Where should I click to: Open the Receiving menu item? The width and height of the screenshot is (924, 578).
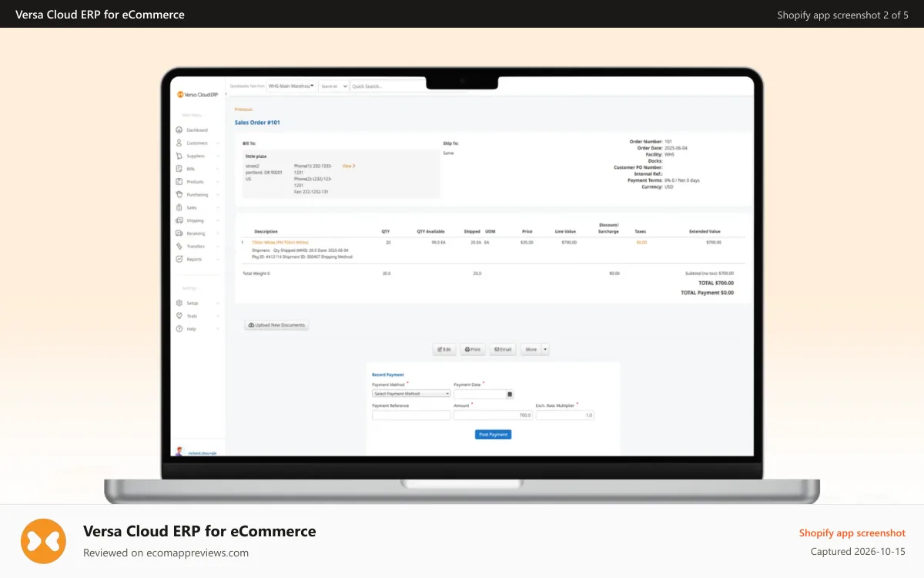click(x=196, y=234)
